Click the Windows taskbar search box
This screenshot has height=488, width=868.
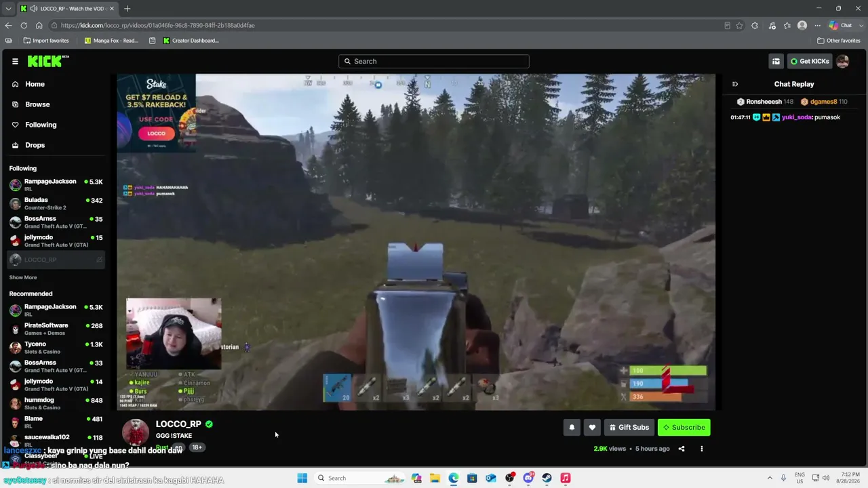click(x=361, y=478)
